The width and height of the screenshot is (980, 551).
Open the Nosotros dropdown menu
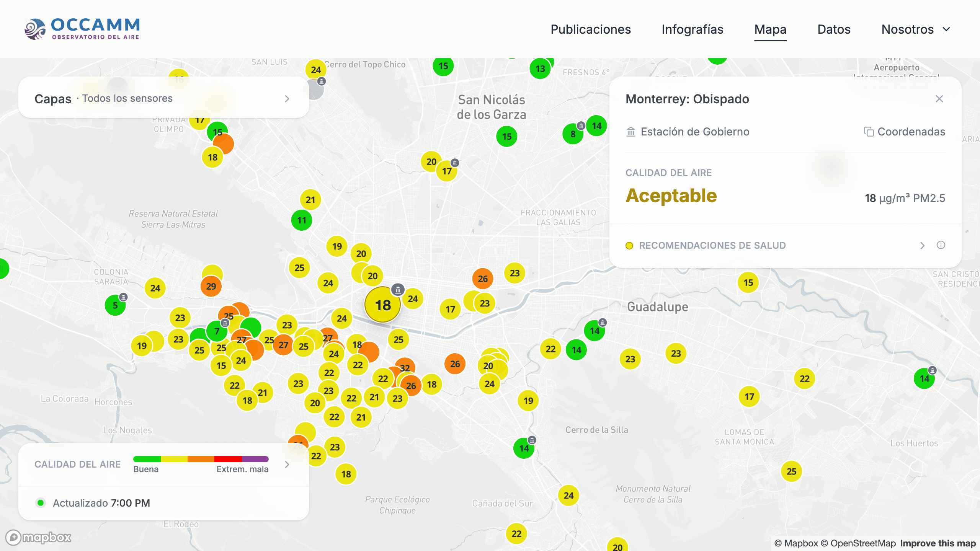pos(916,29)
